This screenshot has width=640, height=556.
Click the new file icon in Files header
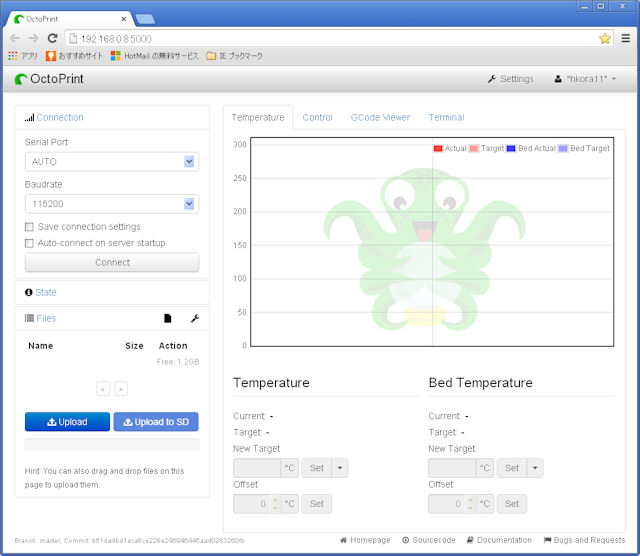coord(167,318)
